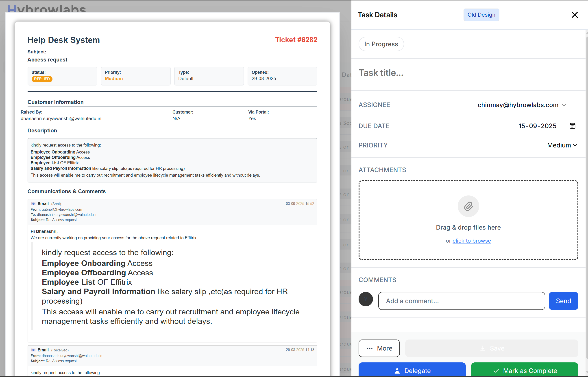Image resolution: width=588 pixels, height=377 pixels.
Task: Mark the task as Complete
Action: [x=524, y=370]
